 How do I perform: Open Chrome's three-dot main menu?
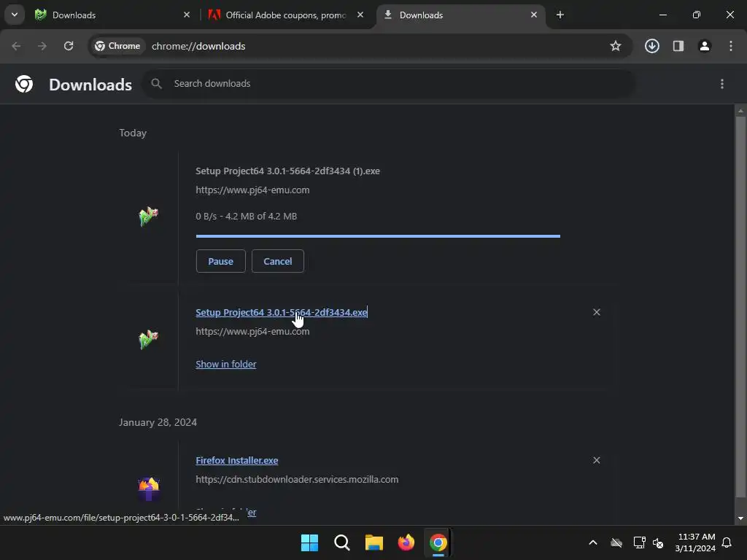pos(731,46)
